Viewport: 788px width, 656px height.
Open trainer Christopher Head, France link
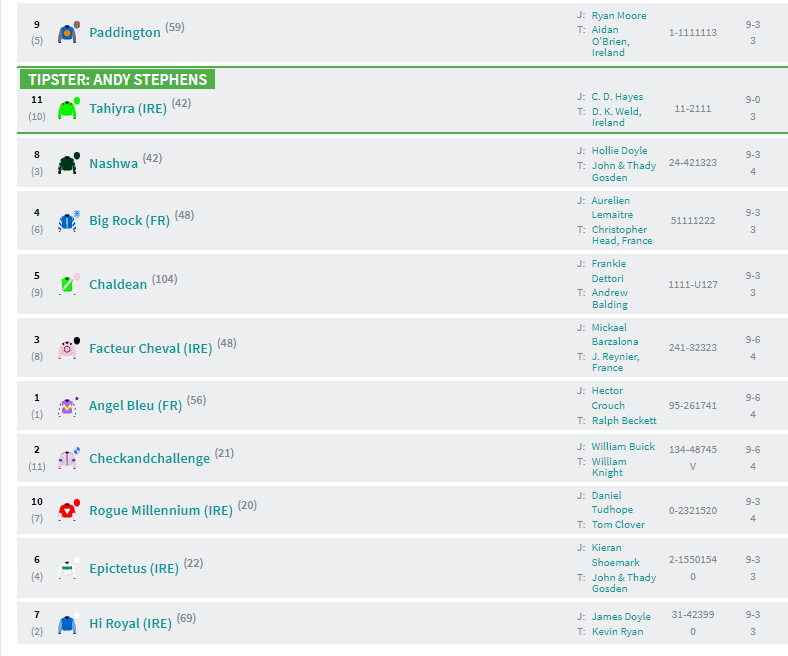622,235
